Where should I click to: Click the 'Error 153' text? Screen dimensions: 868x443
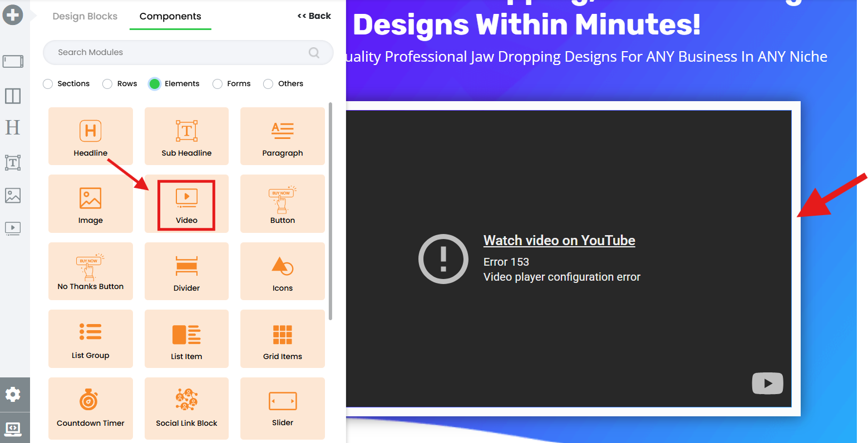506,262
